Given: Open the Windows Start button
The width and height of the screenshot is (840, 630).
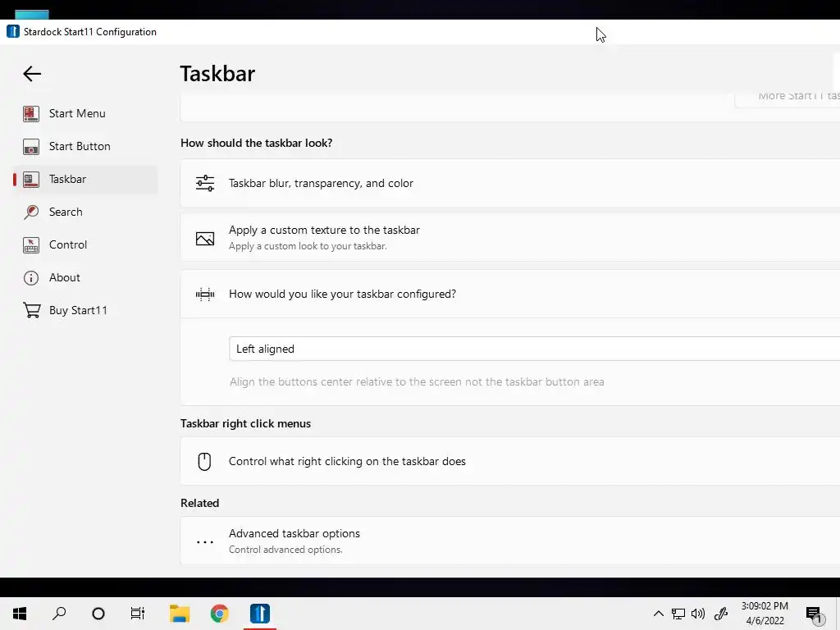Looking at the screenshot, I should (x=20, y=614).
